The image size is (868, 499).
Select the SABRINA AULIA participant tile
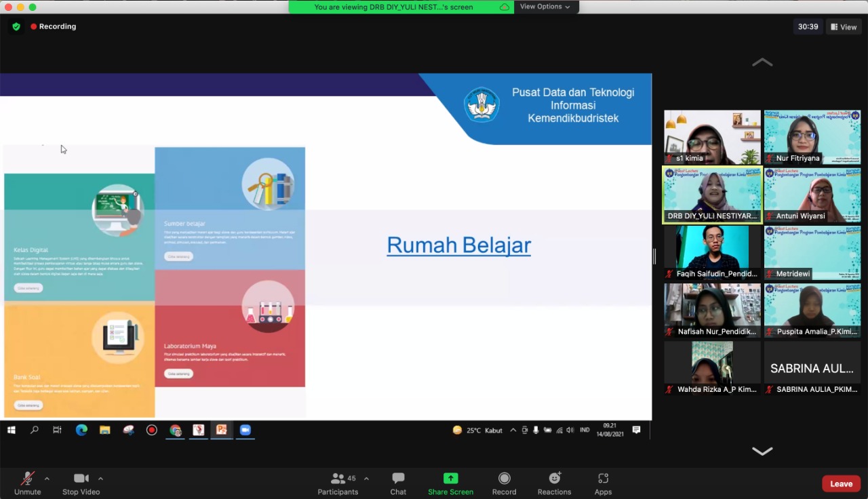[x=812, y=368]
